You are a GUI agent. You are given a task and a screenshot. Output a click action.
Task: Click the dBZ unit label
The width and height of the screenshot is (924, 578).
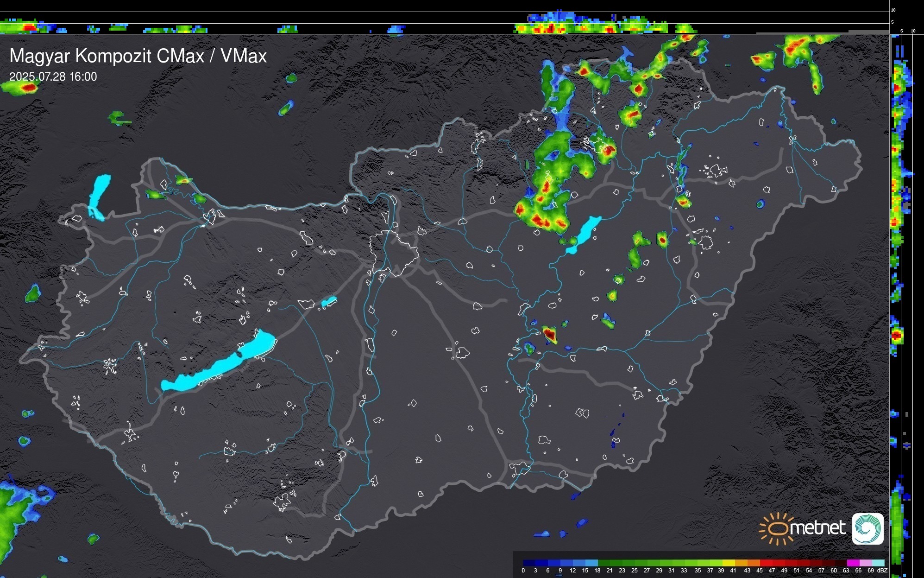click(882, 571)
